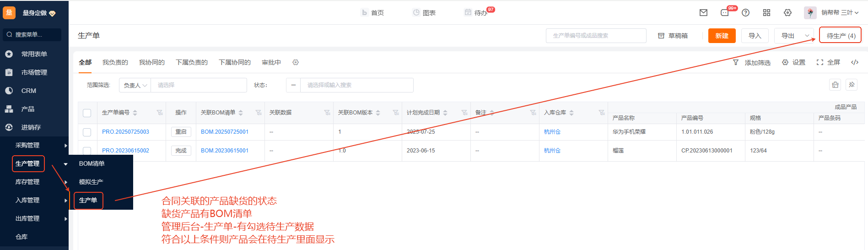The image size is (868, 250).
Task: Open the mail envelope icon
Action: click(704, 13)
